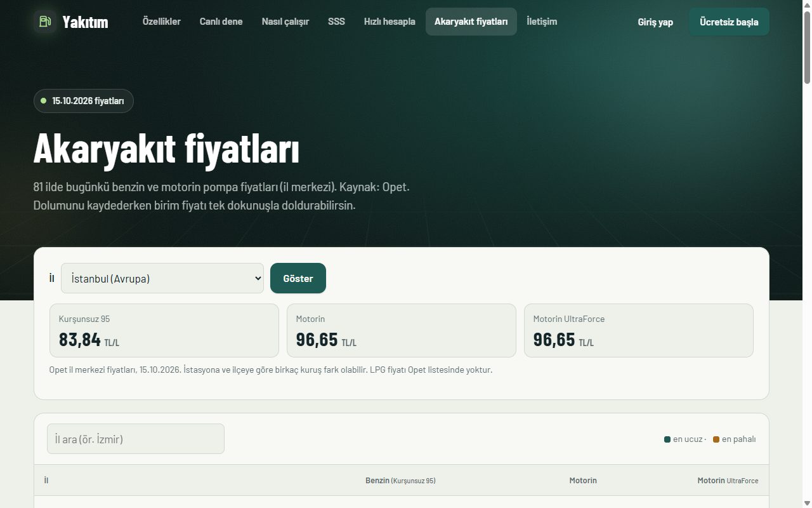This screenshot has height=508, width=812.
Task: Click Giriş yap link
Action: [655, 22]
